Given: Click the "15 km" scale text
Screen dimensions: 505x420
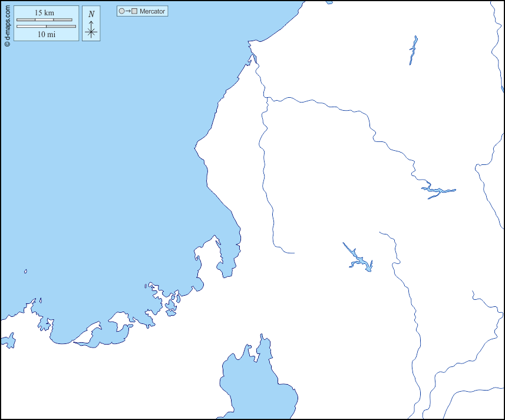Looking at the screenshot, I should click(x=44, y=13).
